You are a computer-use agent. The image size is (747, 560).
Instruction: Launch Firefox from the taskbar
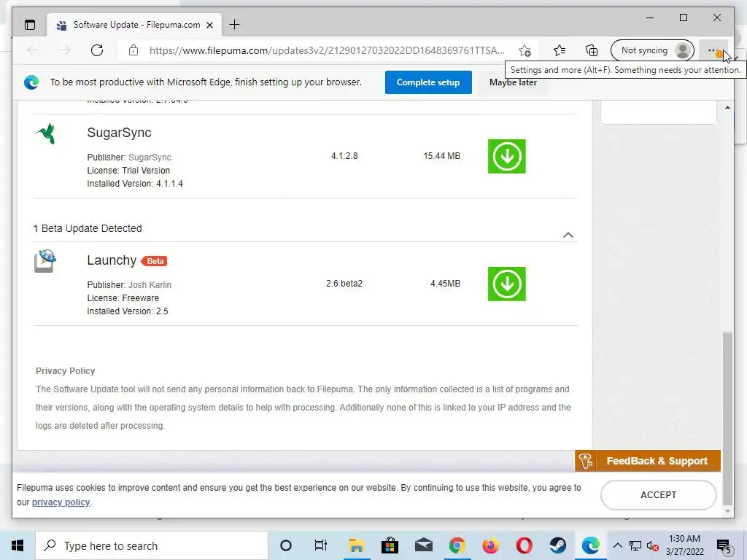coord(490,545)
